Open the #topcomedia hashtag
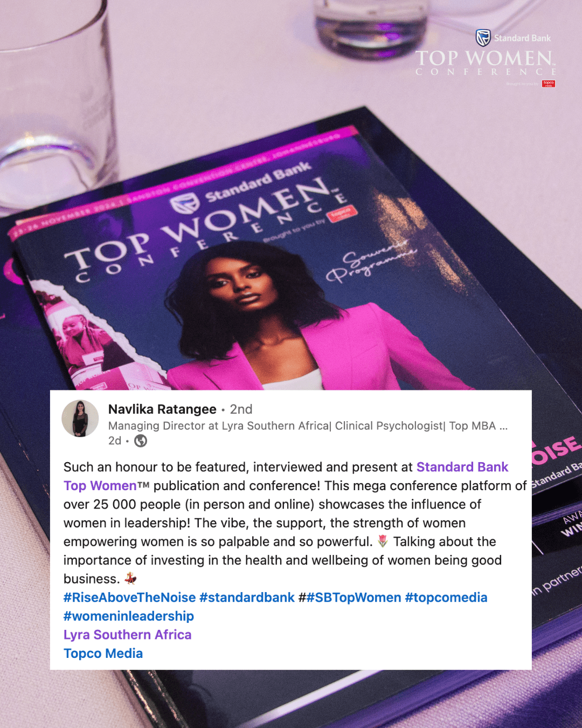582x728 pixels. pyautogui.click(x=446, y=597)
